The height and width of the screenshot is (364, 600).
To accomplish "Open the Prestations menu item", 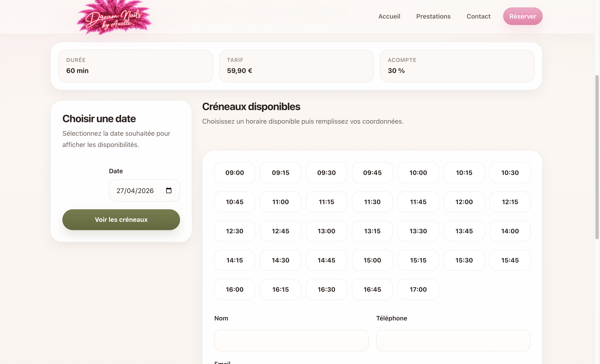I will [x=433, y=16].
